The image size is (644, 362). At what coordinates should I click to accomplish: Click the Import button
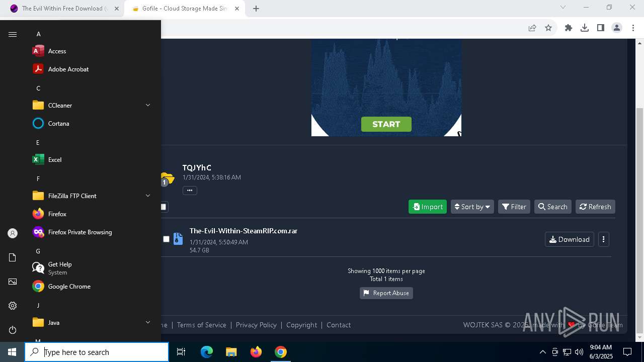click(x=428, y=207)
